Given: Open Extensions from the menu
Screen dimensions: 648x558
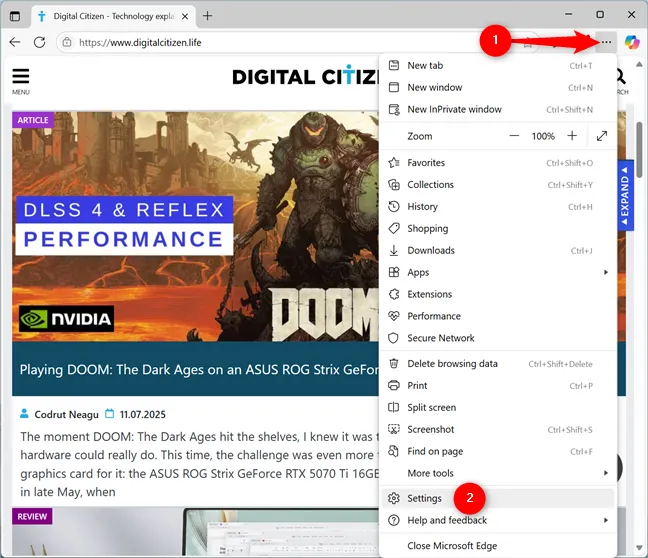Looking at the screenshot, I should 497,294.
